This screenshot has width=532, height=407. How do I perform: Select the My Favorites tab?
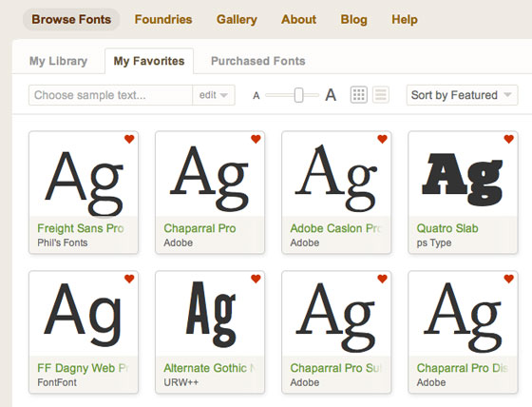tap(149, 61)
